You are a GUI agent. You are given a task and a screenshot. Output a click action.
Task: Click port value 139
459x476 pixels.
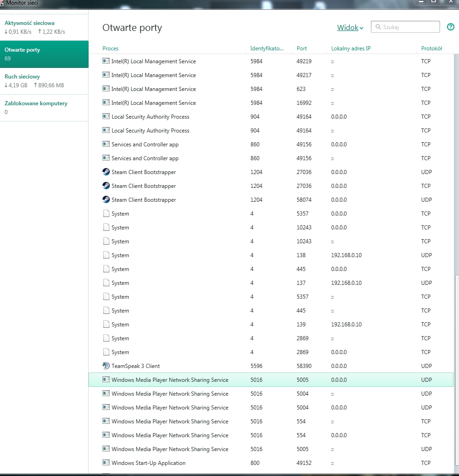coord(301,324)
